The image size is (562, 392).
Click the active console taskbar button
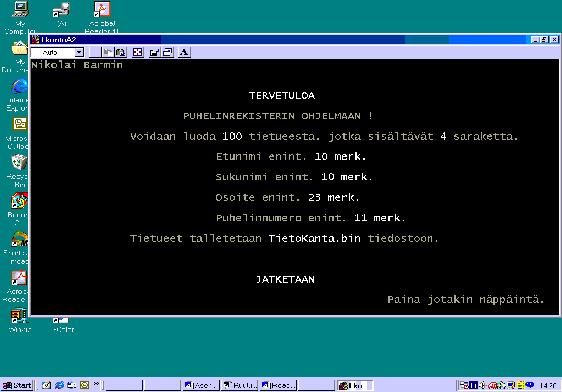point(355,386)
